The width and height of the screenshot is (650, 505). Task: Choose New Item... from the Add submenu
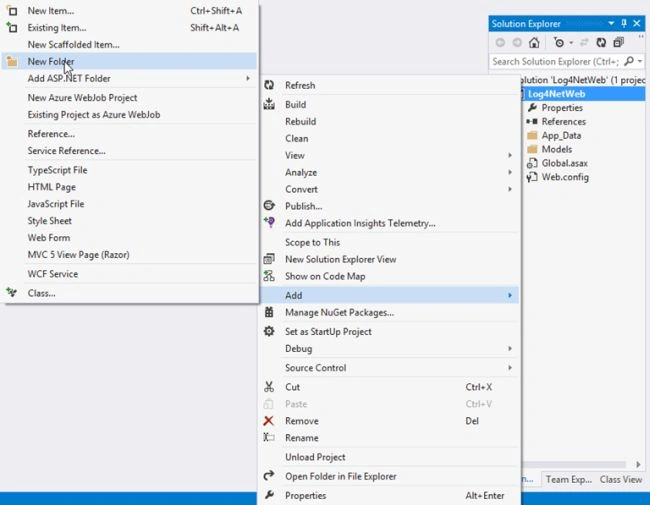pyautogui.click(x=131, y=11)
